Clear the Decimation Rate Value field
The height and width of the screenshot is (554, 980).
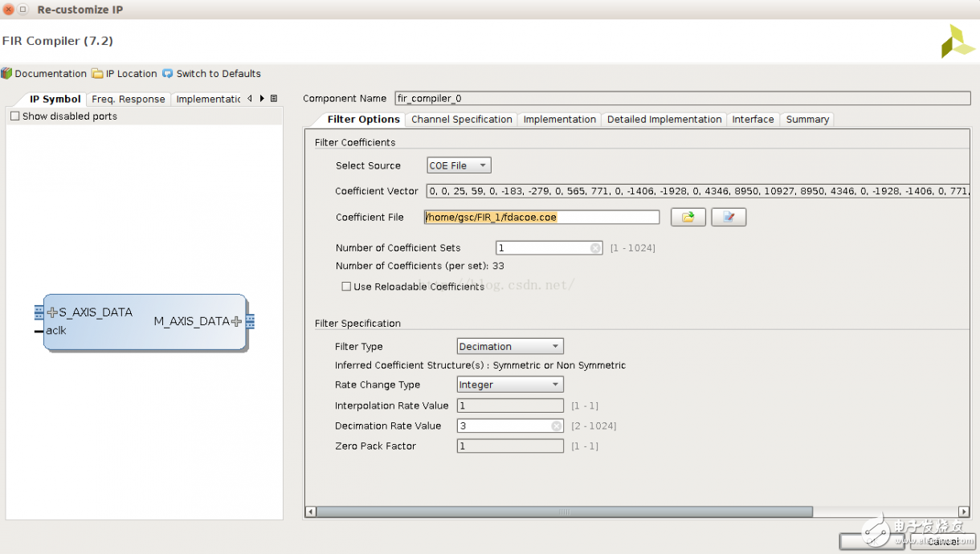click(556, 426)
